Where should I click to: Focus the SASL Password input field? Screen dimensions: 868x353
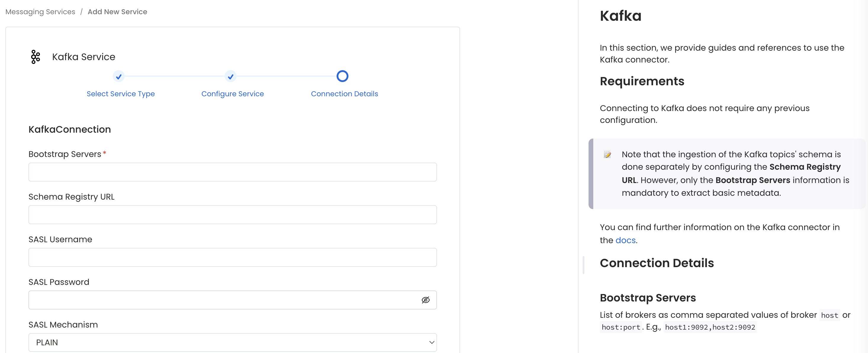(232, 300)
